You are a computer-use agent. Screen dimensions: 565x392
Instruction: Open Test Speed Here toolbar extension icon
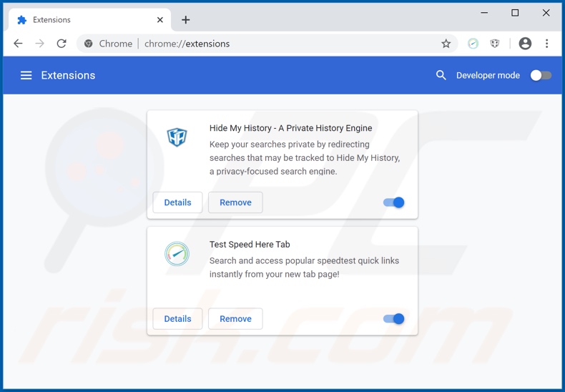(x=473, y=44)
